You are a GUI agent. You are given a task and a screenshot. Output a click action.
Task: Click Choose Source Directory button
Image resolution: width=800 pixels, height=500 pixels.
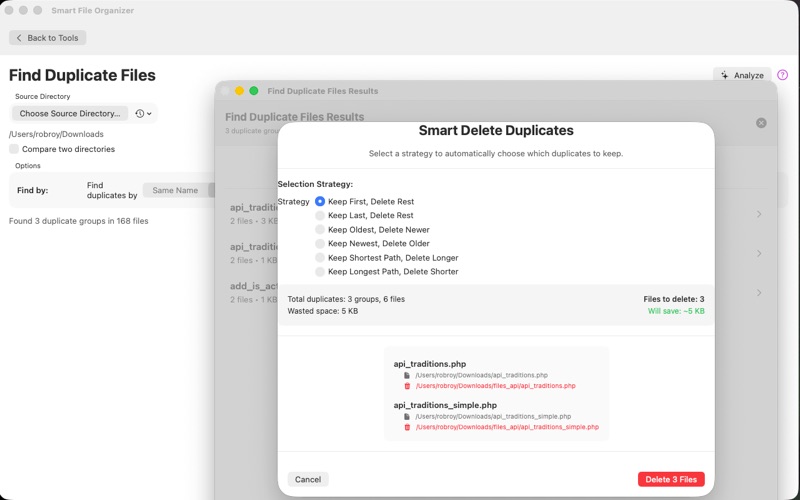coord(70,113)
